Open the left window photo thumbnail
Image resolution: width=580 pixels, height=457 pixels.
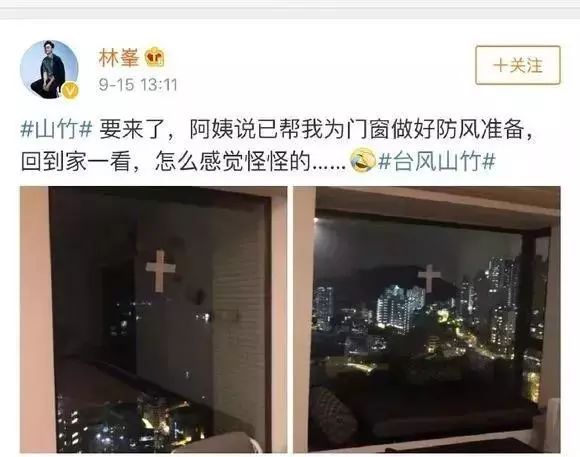154,319
